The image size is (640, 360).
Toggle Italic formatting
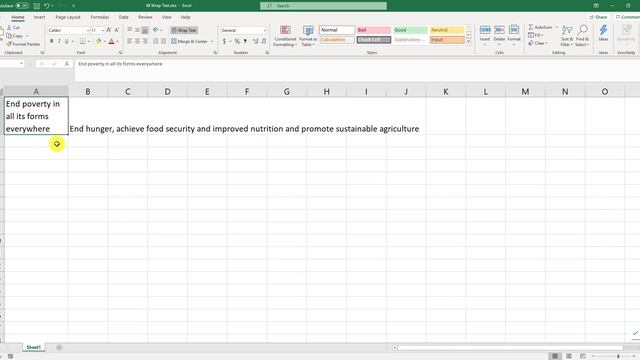[59, 41]
